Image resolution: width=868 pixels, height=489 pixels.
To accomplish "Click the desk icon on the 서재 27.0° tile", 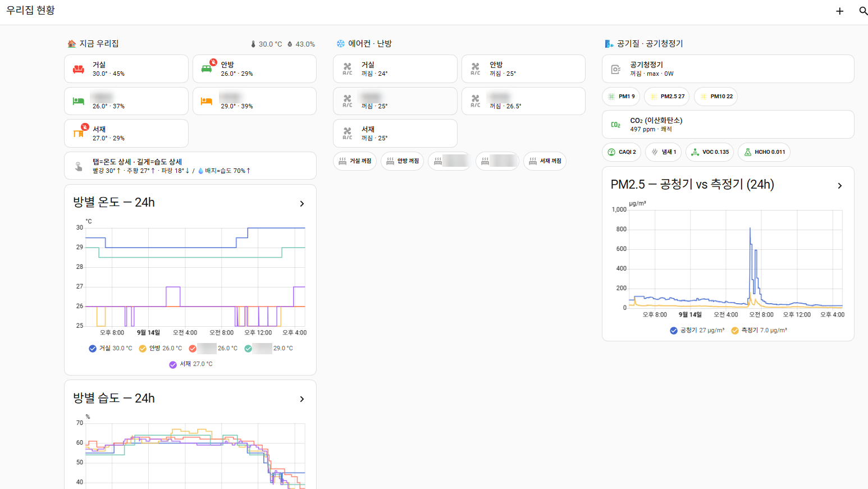I will pos(79,133).
